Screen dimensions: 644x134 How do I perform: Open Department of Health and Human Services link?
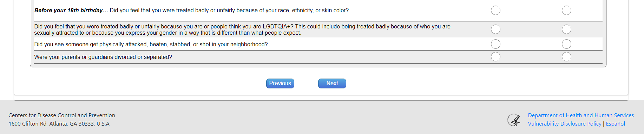(581, 115)
